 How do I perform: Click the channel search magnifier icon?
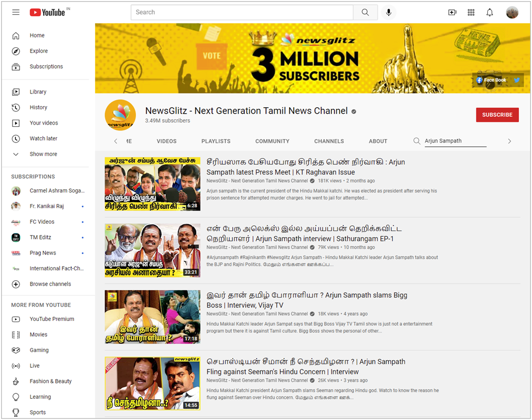[417, 141]
